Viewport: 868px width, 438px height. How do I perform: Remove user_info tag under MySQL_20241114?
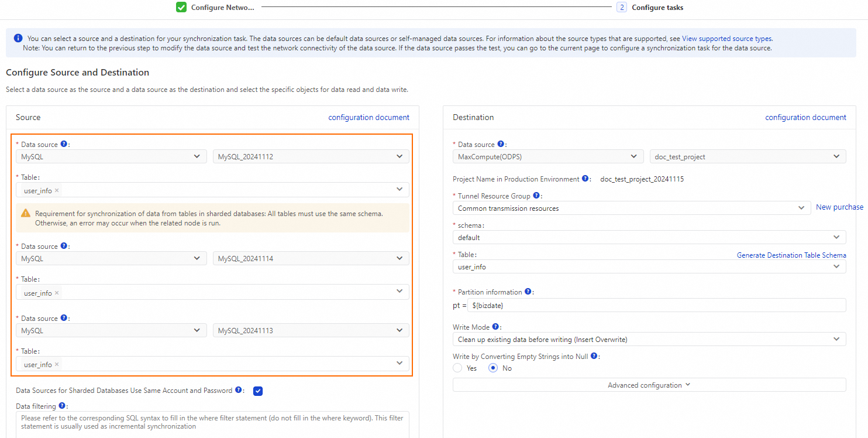click(57, 293)
